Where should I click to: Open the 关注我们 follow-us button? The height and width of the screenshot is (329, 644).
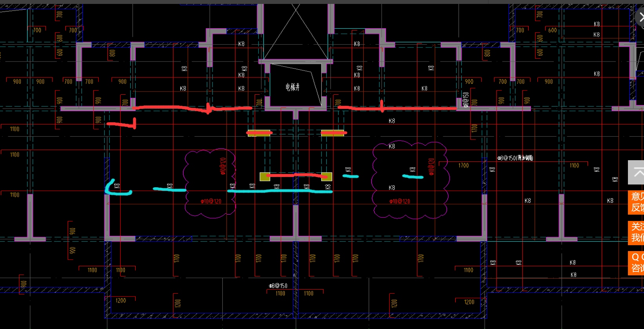coord(636,233)
